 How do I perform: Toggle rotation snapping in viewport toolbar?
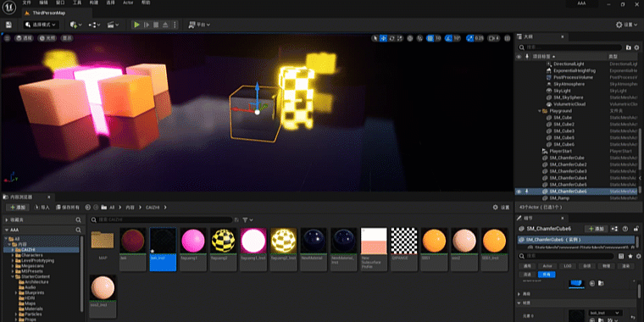pyautogui.click(x=448, y=38)
